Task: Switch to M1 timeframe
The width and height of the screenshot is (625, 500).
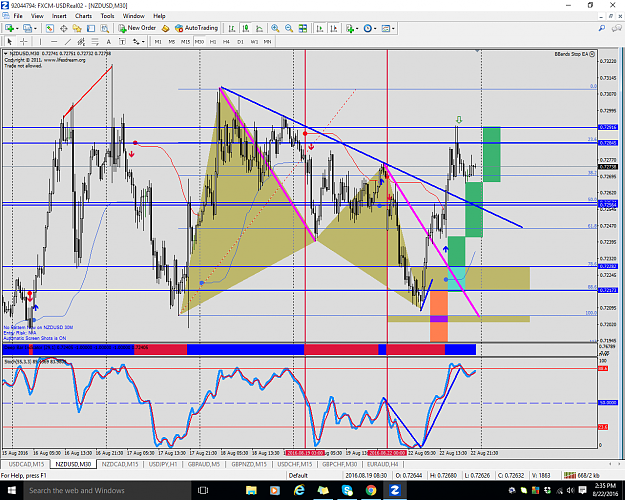Action: (158, 41)
